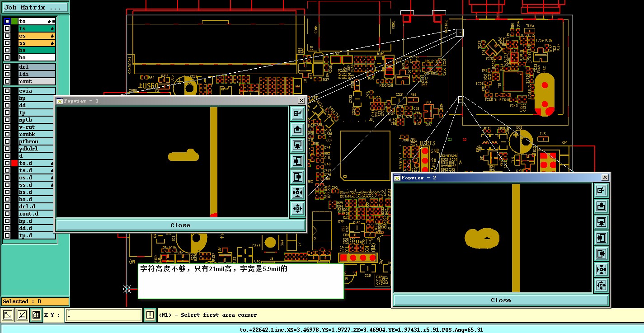
Task: Click the Selected : 0 indicator
Action: [x=35, y=301]
